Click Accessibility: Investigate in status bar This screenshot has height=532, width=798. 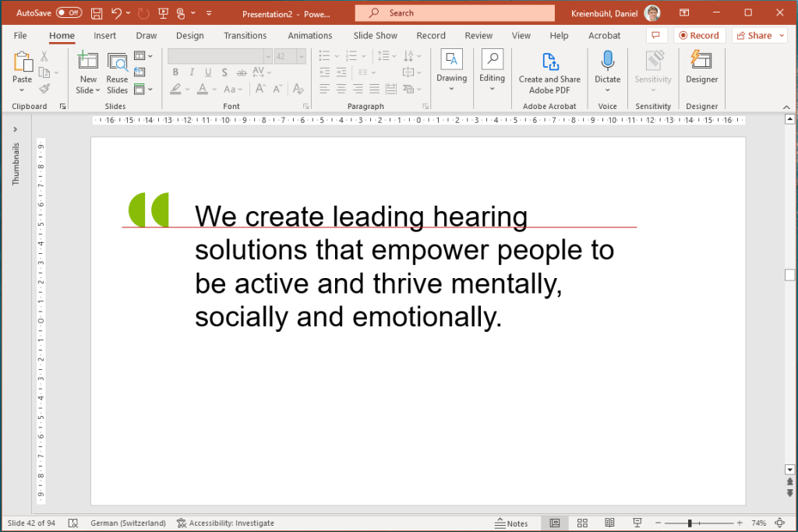tap(225, 523)
